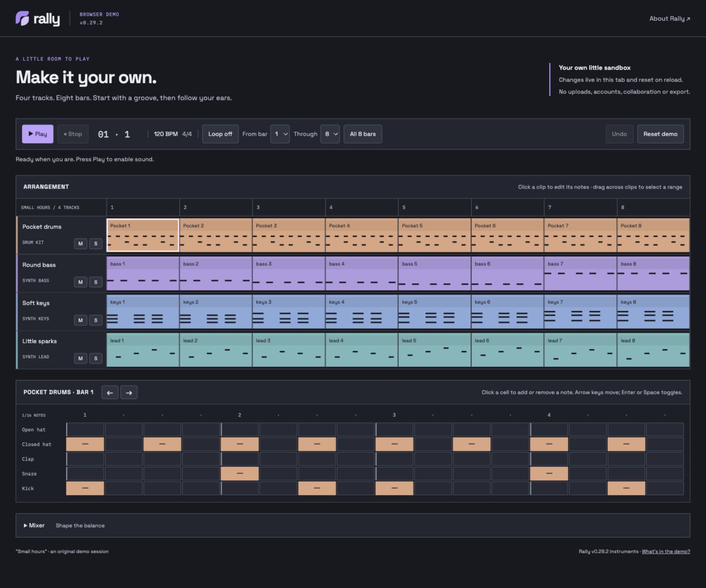
Task: Click the Rally logo
Action: coord(38,19)
